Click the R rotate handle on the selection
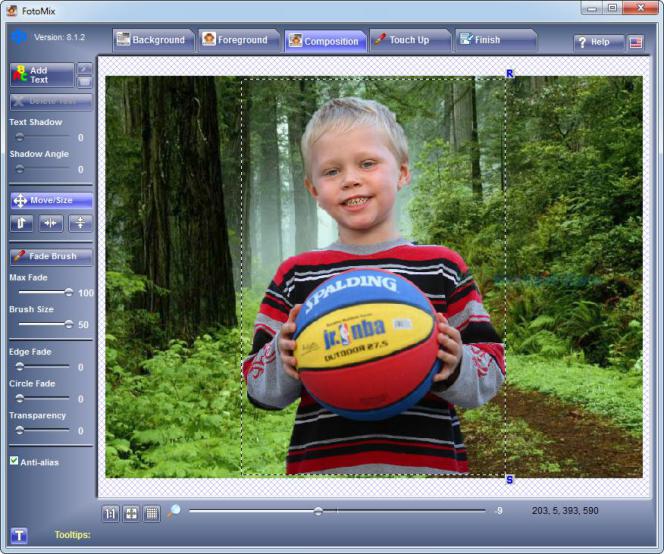The width and height of the screenshot is (664, 554). [509, 74]
